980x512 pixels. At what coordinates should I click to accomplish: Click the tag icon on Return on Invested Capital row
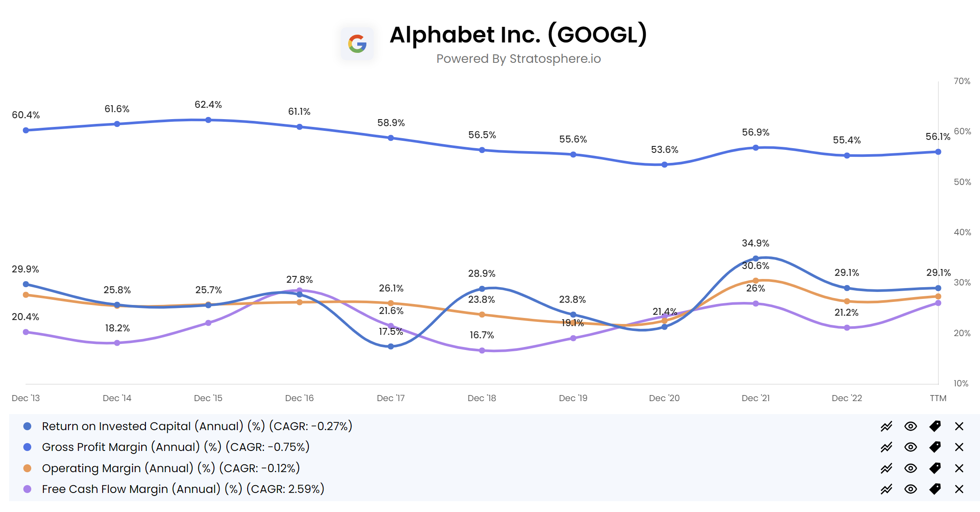pos(935,427)
